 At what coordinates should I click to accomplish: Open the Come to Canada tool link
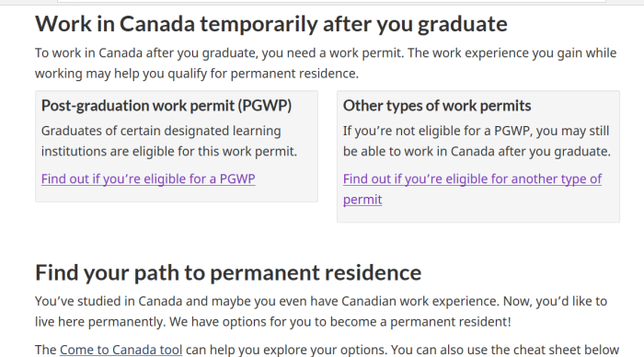coord(121,350)
